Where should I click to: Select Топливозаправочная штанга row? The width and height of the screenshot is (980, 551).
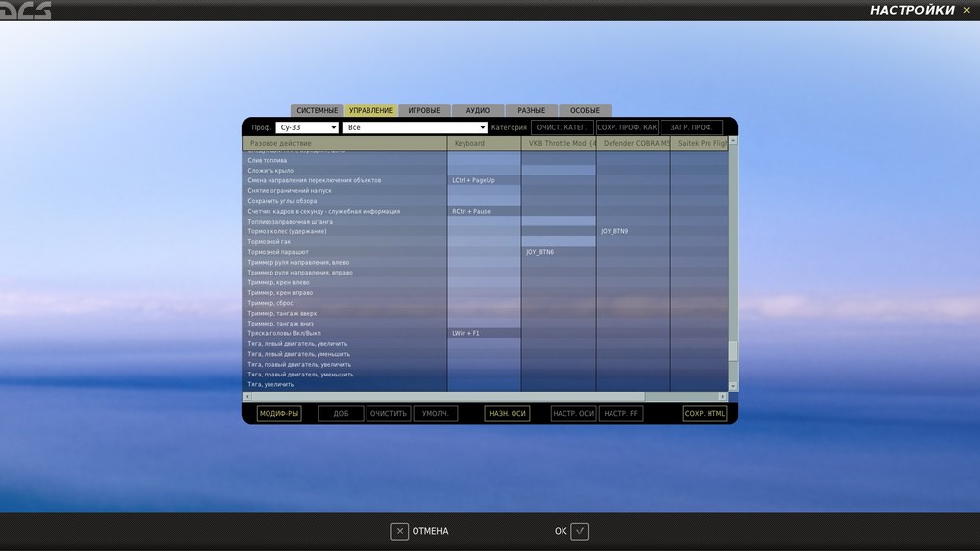click(x=345, y=222)
